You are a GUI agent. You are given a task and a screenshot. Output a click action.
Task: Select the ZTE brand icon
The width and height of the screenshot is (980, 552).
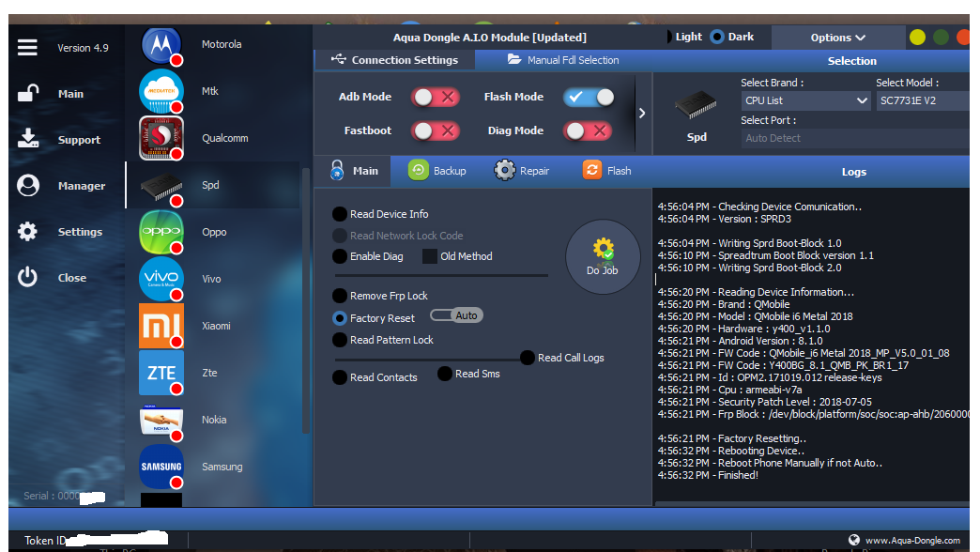coord(161,373)
